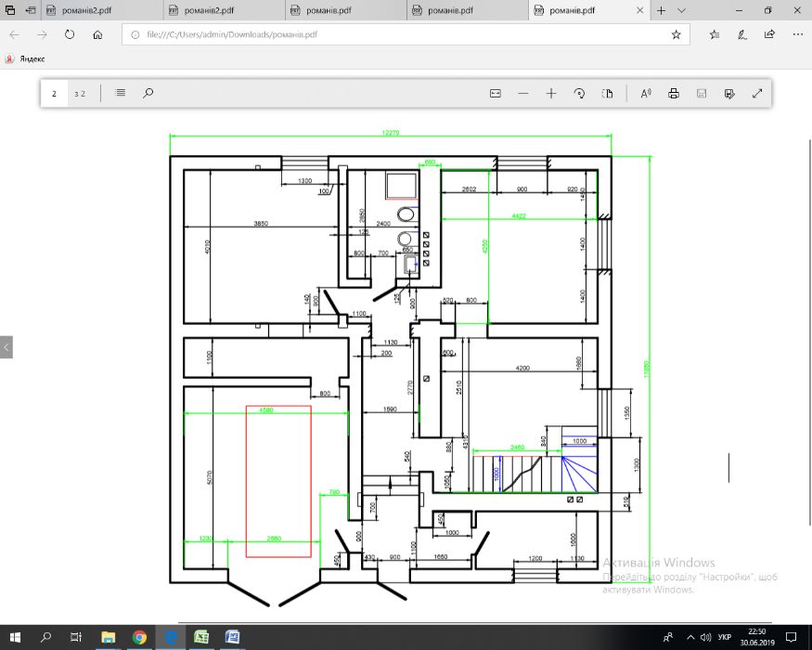Toggle fit to page width
The image size is (812, 650).
pos(496,93)
